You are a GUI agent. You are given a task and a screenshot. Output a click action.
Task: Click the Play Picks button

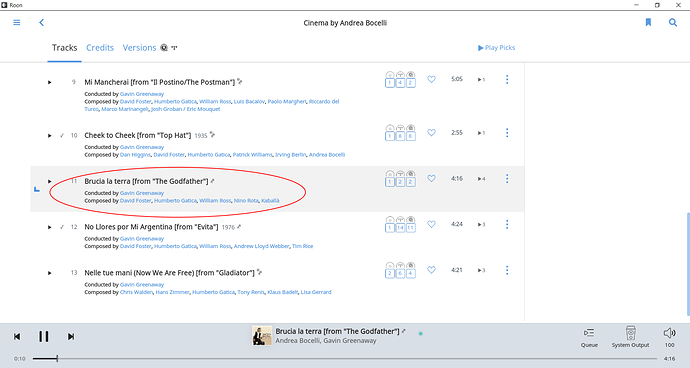[x=496, y=48]
